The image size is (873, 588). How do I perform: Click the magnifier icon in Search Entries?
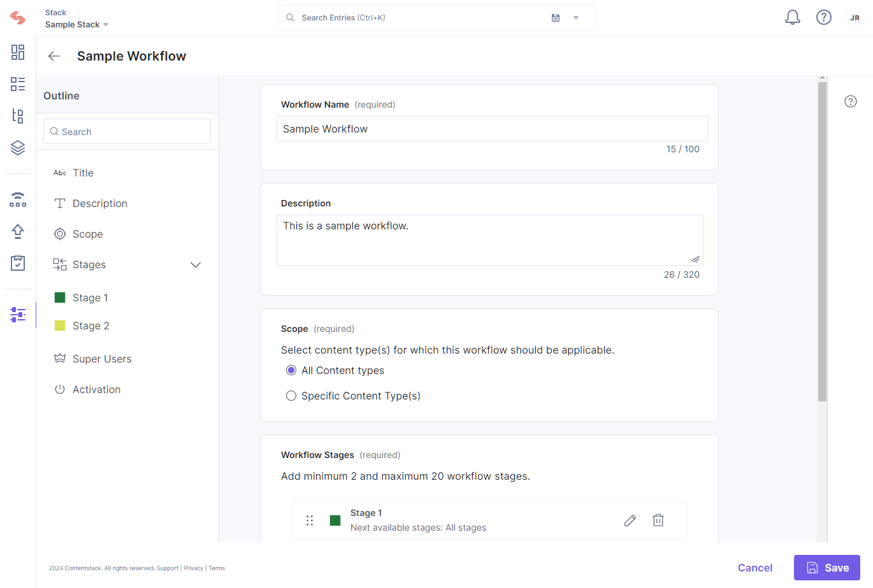point(290,18)
